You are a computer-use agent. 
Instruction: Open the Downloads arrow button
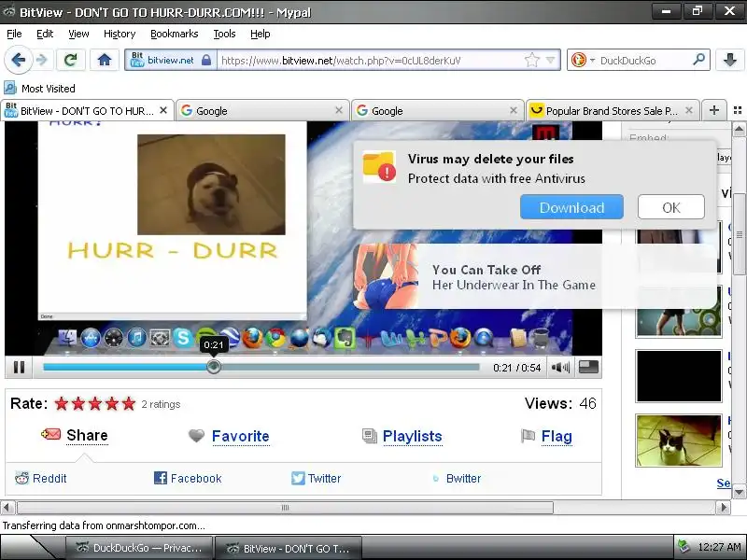point(730,60)
